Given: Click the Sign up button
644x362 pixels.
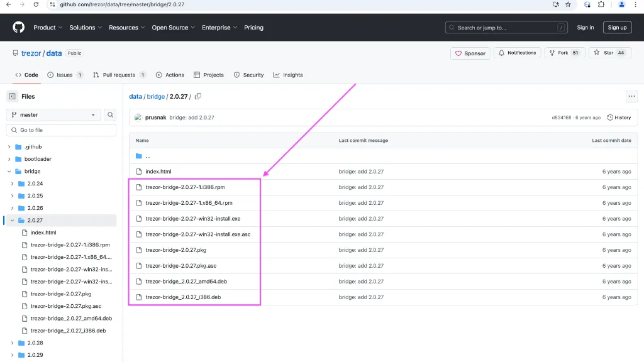Looking at the screenshot, I should pos(617,28).
